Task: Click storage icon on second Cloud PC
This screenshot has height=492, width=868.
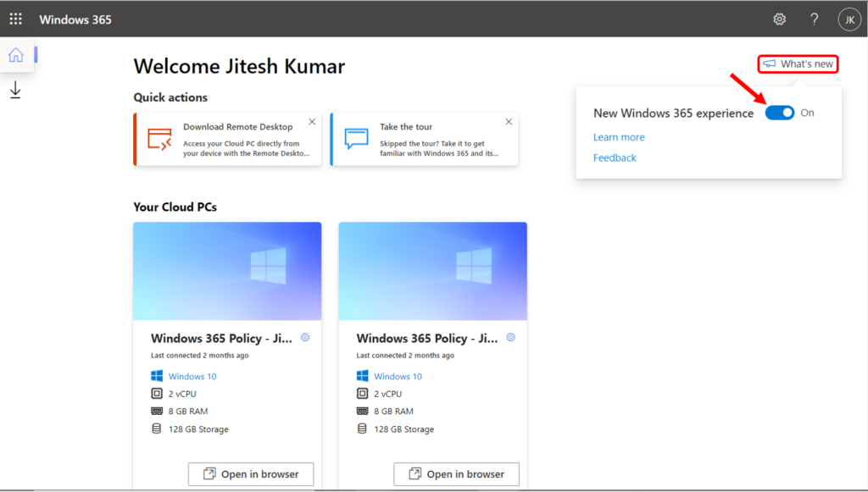Action: (x=362, y=429)
